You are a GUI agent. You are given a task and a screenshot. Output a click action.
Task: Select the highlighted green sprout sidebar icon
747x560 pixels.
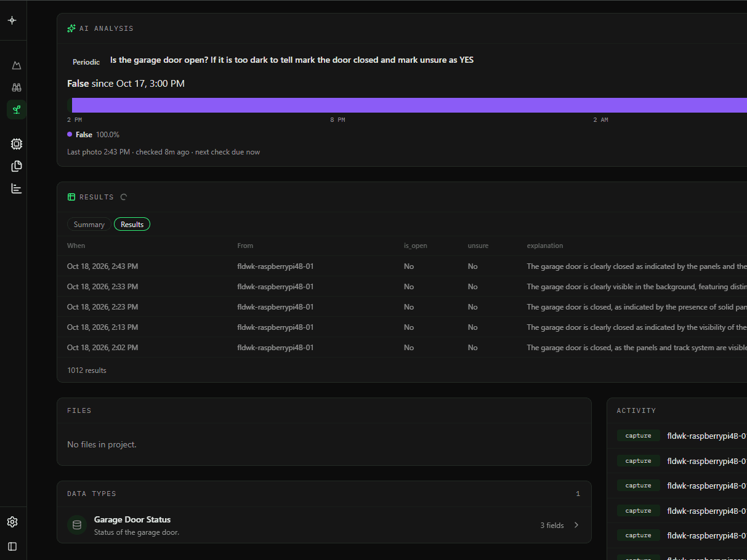click(17, 110)
